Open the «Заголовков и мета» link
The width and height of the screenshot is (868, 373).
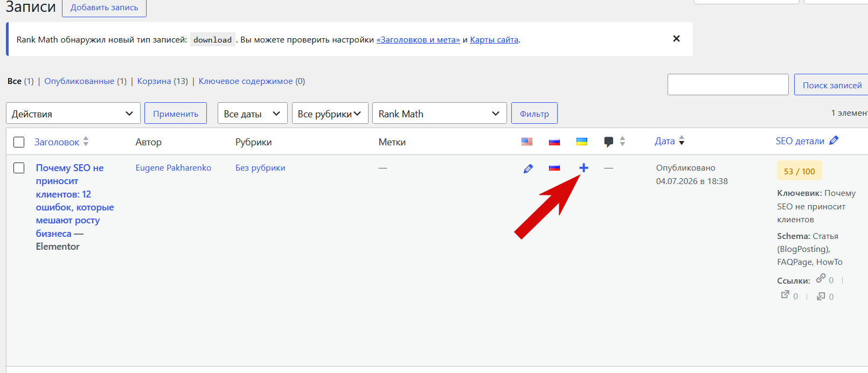tap(418, 40)
